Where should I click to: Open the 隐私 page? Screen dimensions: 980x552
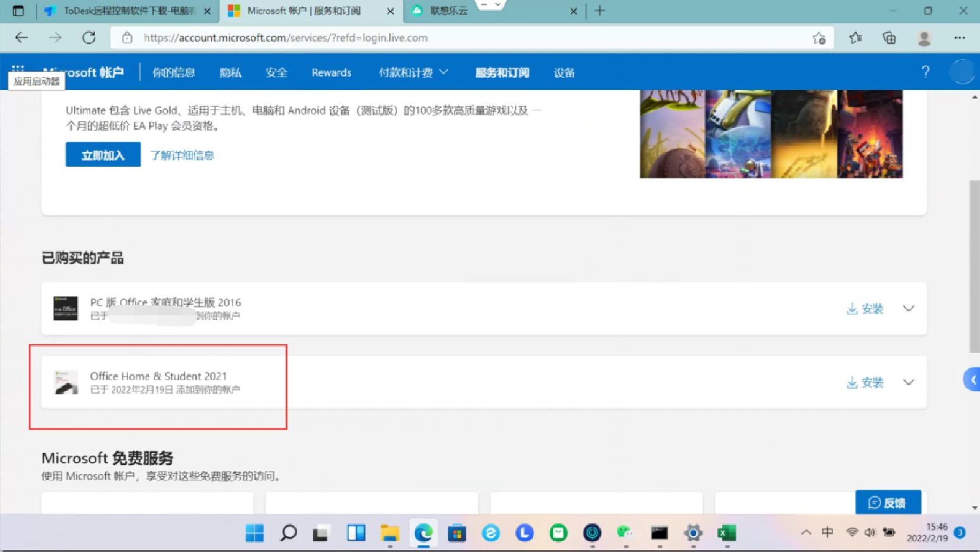tap(231, 73)
